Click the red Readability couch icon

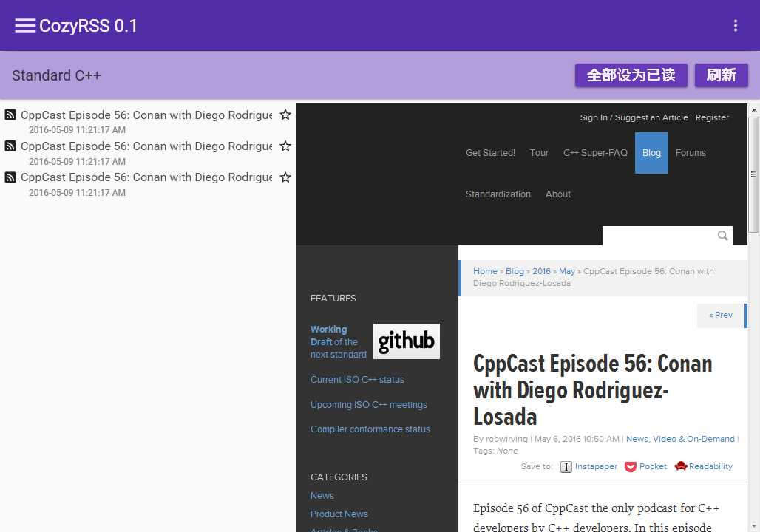click(x=680, y=466)
